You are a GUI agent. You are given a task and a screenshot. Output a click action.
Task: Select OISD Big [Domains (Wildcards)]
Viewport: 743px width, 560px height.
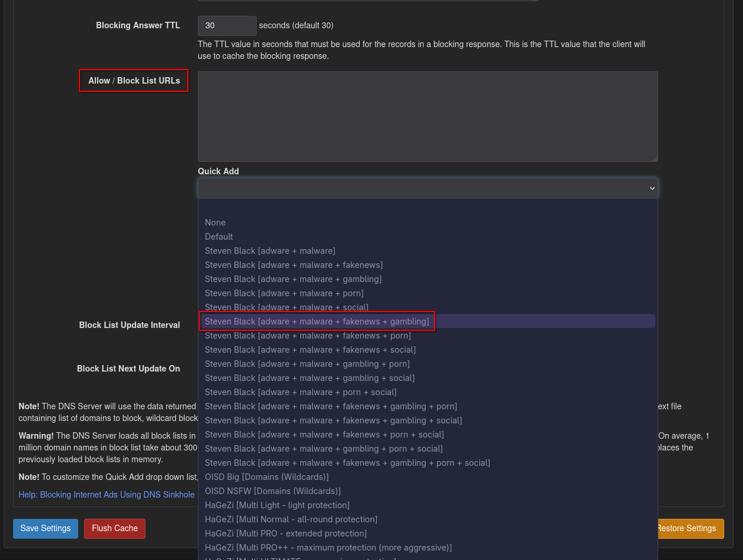pos(428,477)
